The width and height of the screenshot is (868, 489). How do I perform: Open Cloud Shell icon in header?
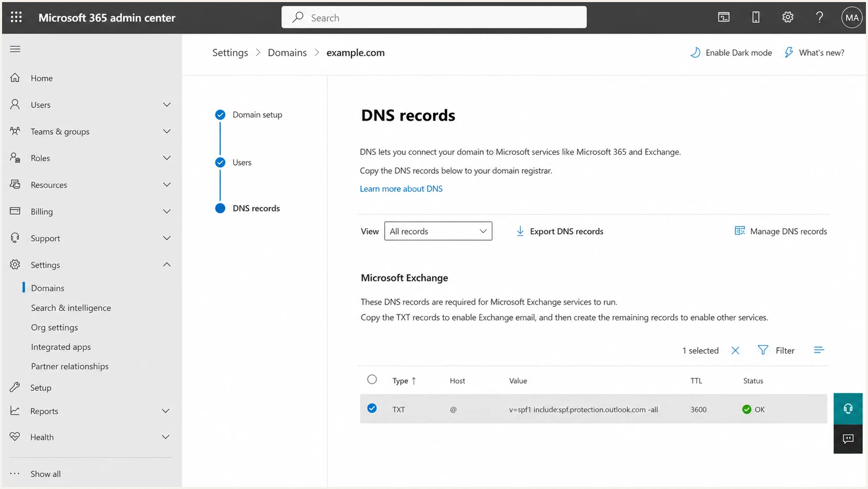724,17
